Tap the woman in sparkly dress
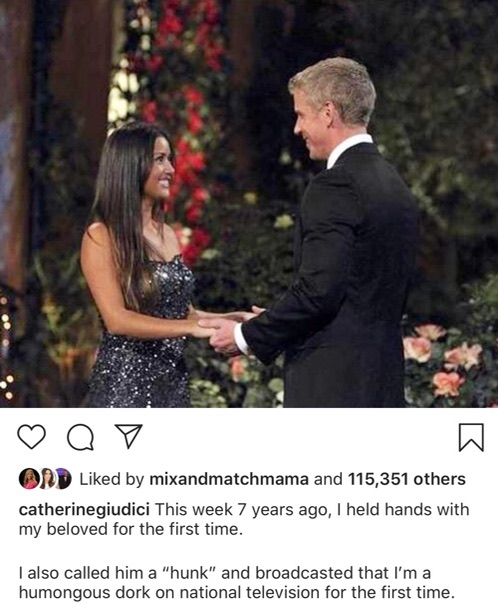The width and height of the screenshot is (498, 606). [143, 267]
